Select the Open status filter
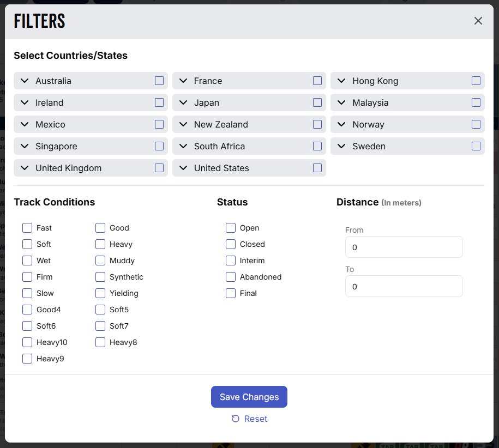 [231, 228]
